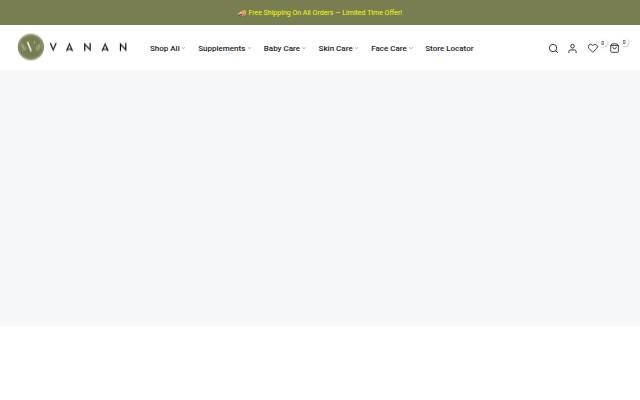This screenshot has height=400, width=640.
Task: Expand the Face Care dropdown chevron
Action: [x=411, y=48]
